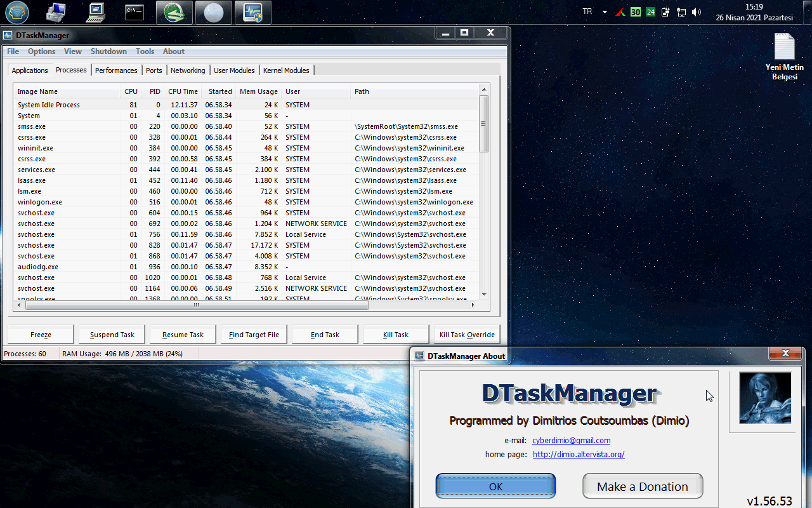Switch to the Kernel Modules tab
Screen dimensions: 812x508
286,70
